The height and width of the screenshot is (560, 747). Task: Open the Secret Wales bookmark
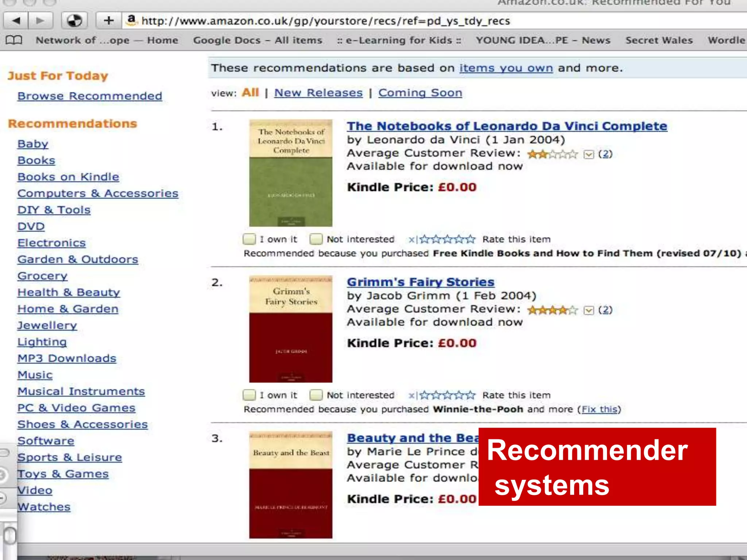[659, 40]
